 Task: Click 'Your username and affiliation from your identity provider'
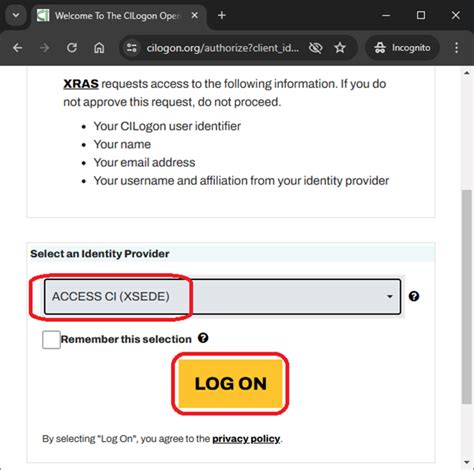point(241,181)
